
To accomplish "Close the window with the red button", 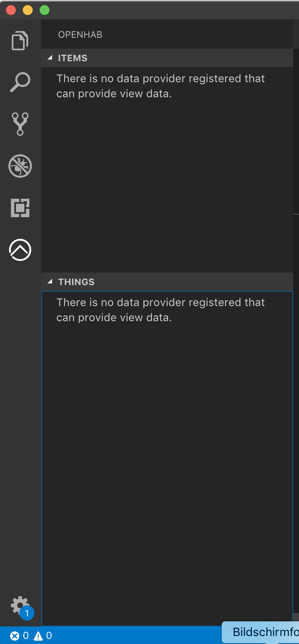I will (x=11, y=10).
